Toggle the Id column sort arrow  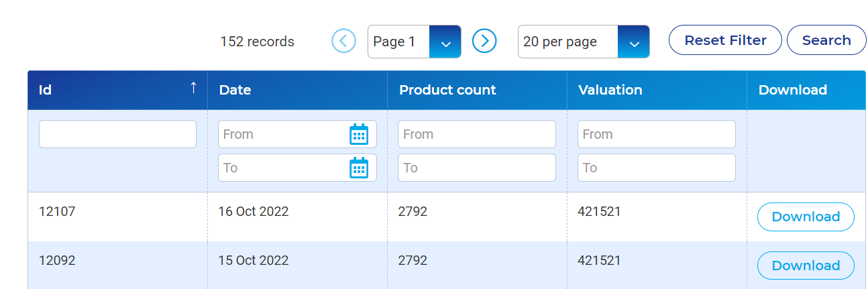194,88
